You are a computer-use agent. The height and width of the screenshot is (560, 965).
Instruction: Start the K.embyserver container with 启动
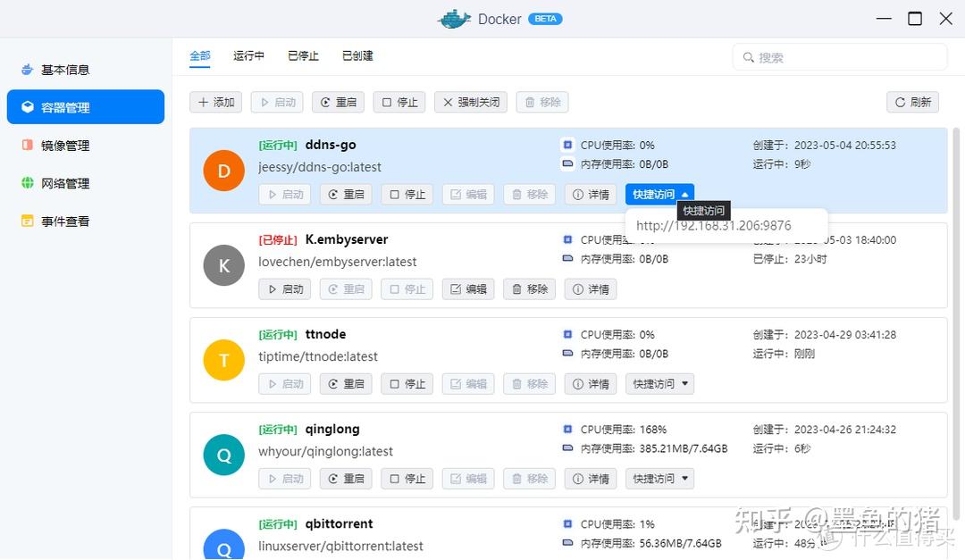click(x=284, y=288)
